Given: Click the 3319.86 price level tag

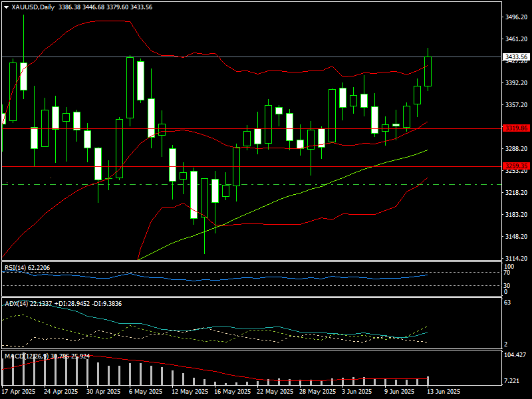Looking at the screenshot, I should coord(516,128).
